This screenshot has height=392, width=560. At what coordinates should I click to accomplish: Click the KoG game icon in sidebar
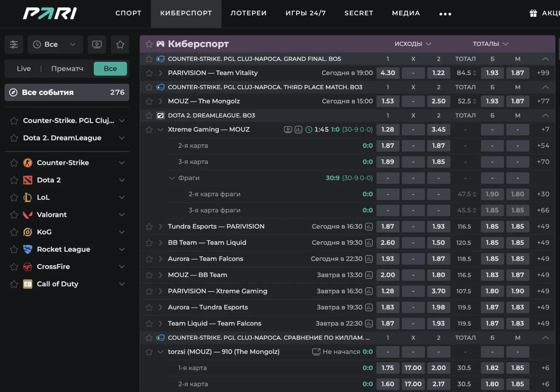(x=28, y=232)
